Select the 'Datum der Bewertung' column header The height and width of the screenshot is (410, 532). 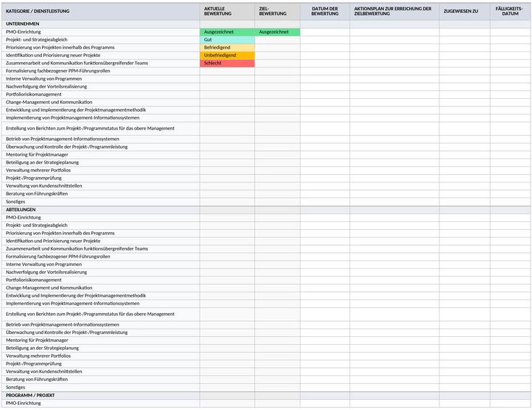(x=325, y=11)
